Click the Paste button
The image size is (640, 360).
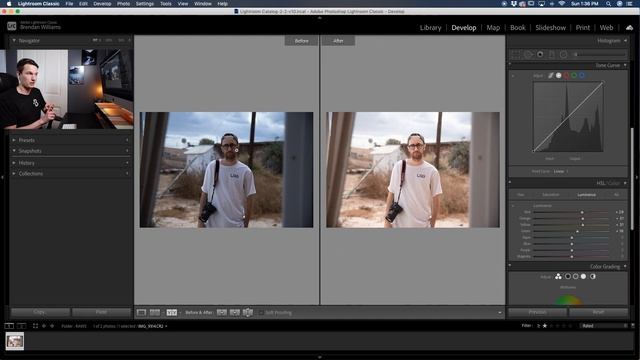(x=102, y=312)
